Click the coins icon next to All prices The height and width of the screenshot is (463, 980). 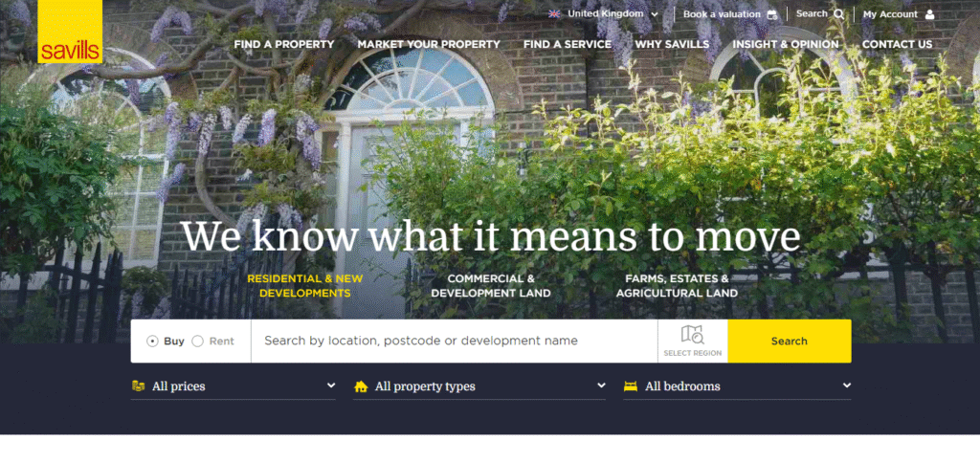pos(138,386)
